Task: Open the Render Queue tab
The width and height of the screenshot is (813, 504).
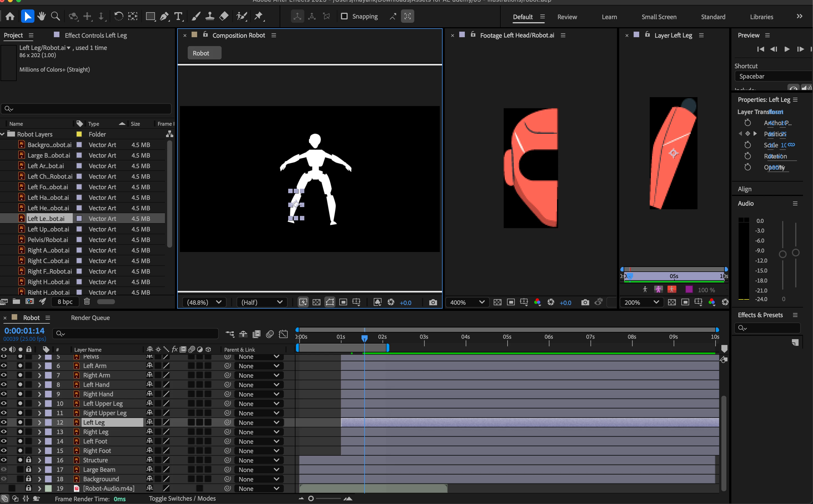Action: pyautogui.click(x=90, y=318)
